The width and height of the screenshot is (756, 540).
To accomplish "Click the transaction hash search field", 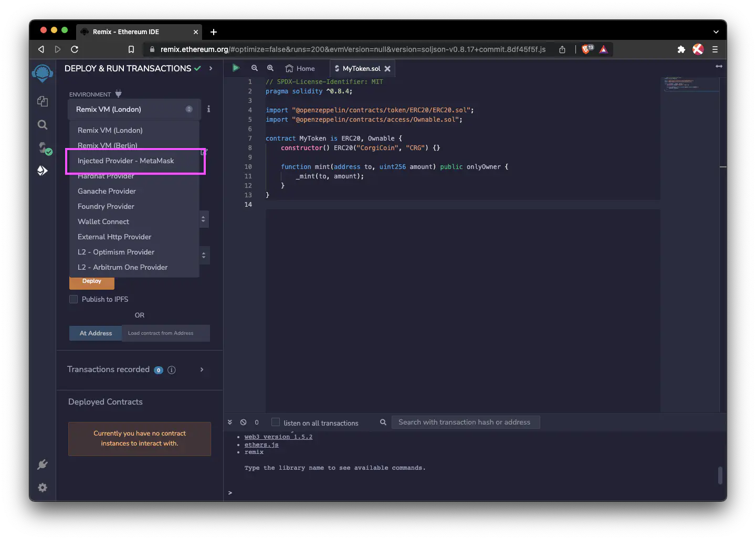I will point(466,422).
